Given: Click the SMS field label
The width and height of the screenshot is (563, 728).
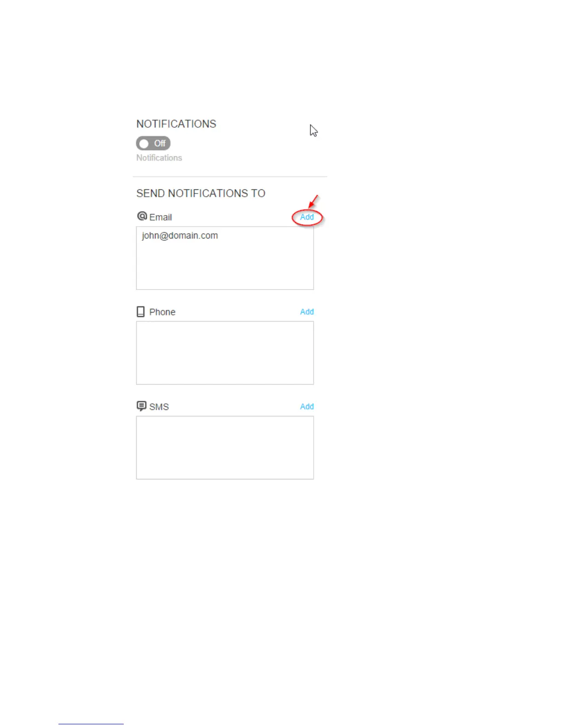Looking at the screenshot, I should pos(159,407).
